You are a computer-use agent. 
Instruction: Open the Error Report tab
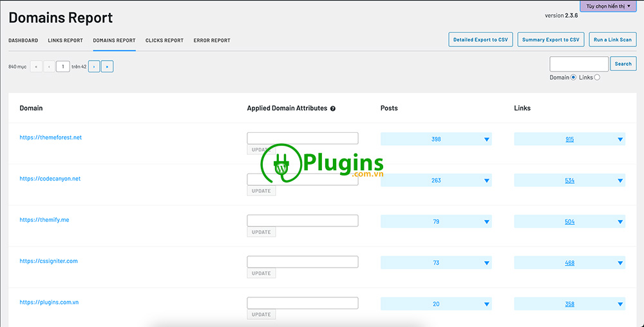[x=212, y=41]
